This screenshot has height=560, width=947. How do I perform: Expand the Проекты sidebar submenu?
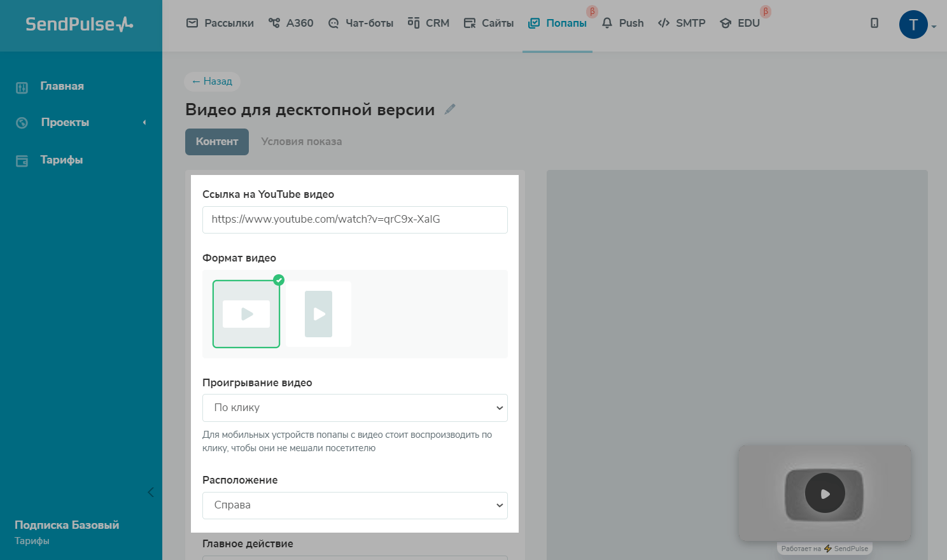pos(144,122)
